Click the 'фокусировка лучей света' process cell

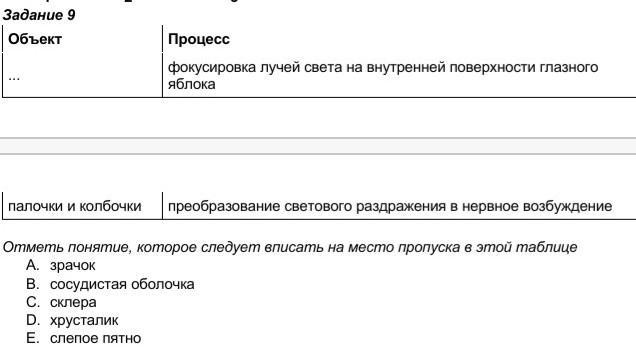coord(399,75)
